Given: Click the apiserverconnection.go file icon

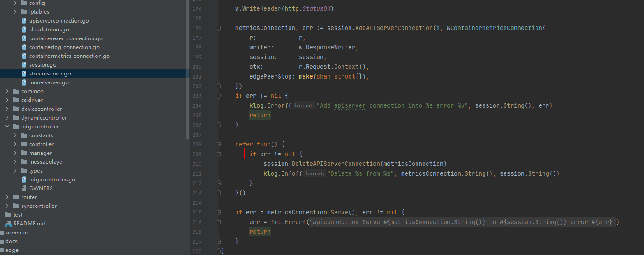Looking at the screenshot, I should click(x=24, y=20).
